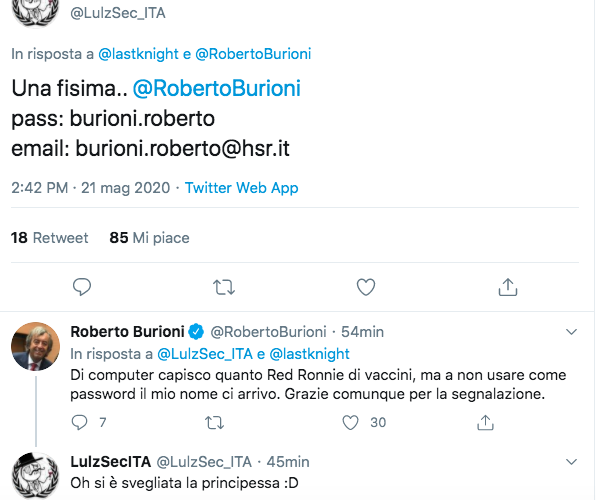Expand options chevron on Burioni's tweet
The image size is (596, 500).
click(571, 332)
